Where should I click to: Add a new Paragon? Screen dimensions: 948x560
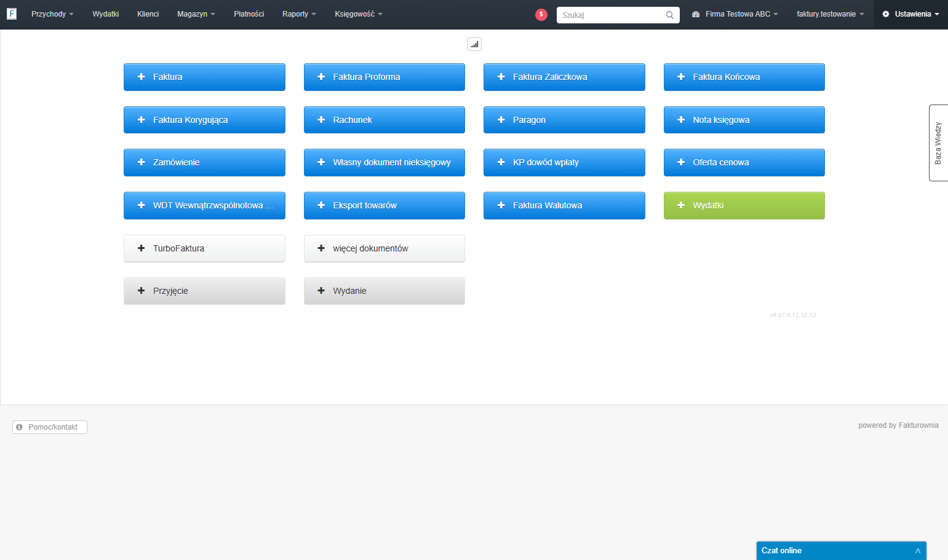point(564,120)
